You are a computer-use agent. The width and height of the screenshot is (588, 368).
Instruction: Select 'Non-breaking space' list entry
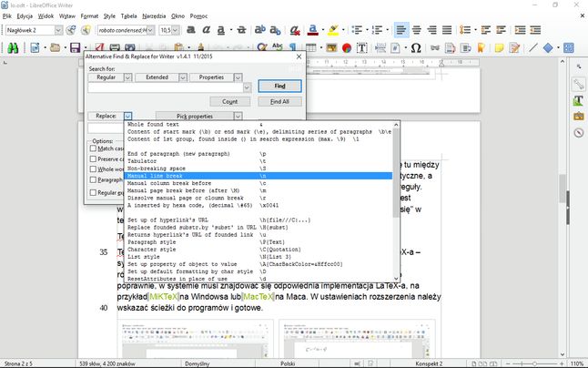[258, 169]
